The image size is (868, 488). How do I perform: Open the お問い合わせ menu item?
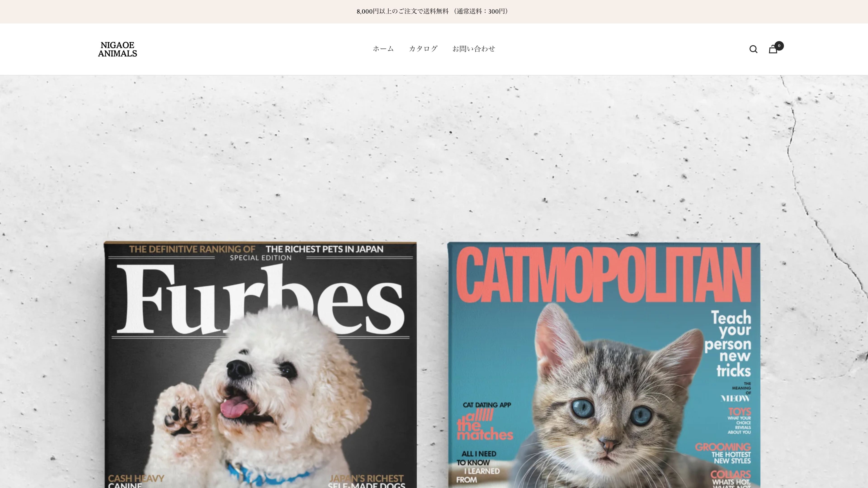click(x=473, y=49)
